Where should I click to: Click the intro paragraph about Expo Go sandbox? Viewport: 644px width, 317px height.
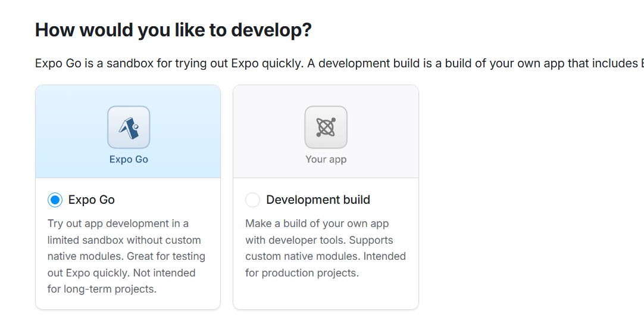click(339, 64)
